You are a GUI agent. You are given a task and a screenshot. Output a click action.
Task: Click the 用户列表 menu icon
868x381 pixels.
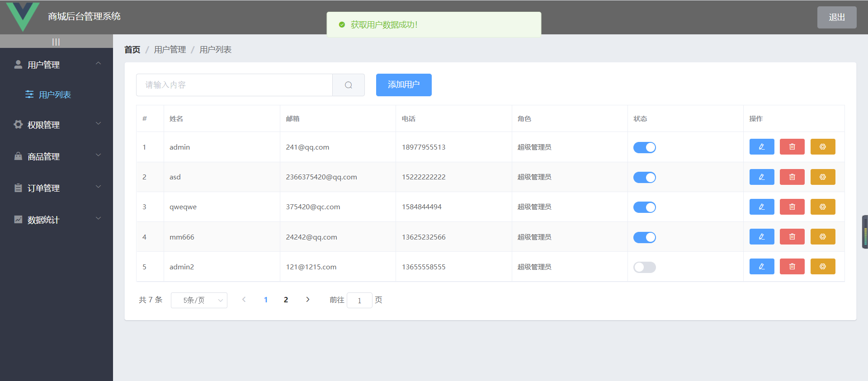tap(29, 94)
